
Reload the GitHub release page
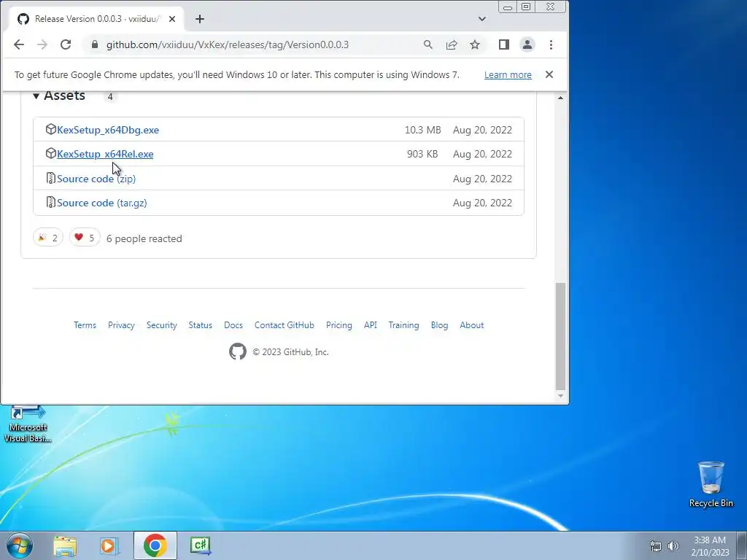coord(66,44)
